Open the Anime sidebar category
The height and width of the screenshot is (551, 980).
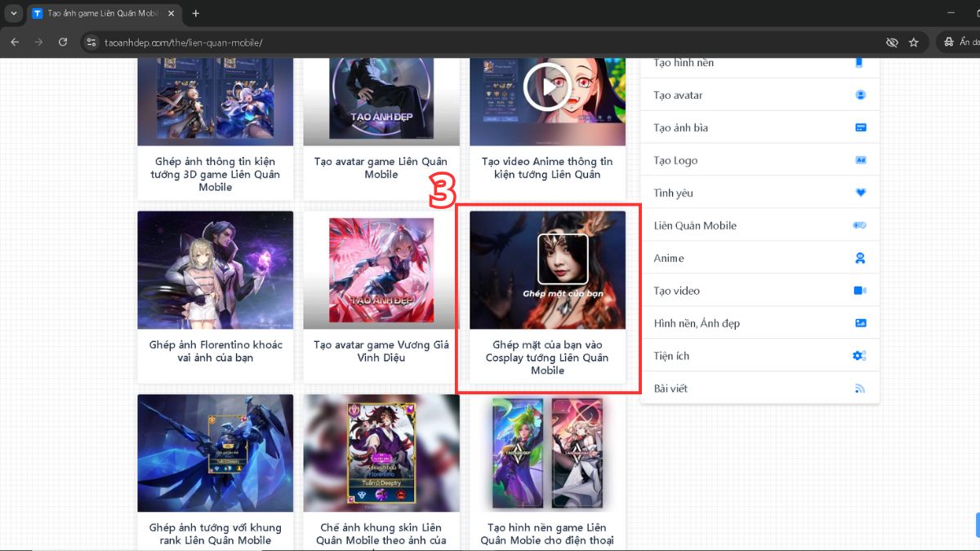click(x=760, y=258)
